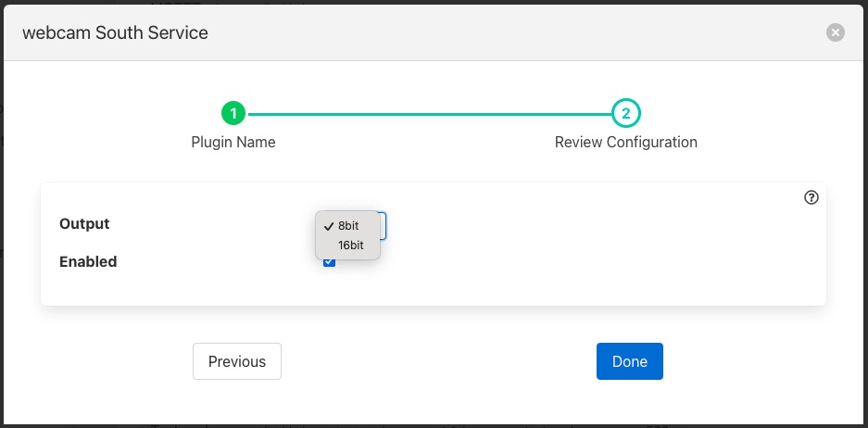
Task: Close the webcam South Service dialog
Action: pyautogui.click(x=835, y=32)
